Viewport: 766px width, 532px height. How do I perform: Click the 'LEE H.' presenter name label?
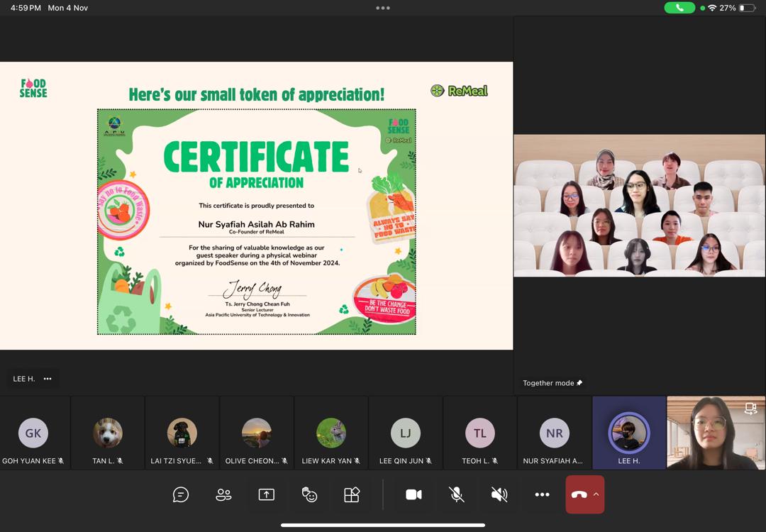pos(24,379)
